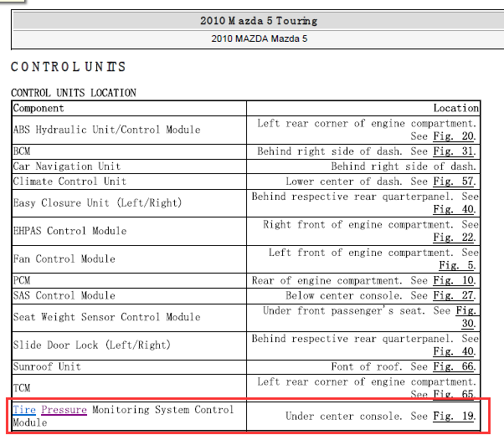504x440 pixels.
Task: Click the Behind right side of dash text in Car Navigation Unit row
Action: [403, 166]
